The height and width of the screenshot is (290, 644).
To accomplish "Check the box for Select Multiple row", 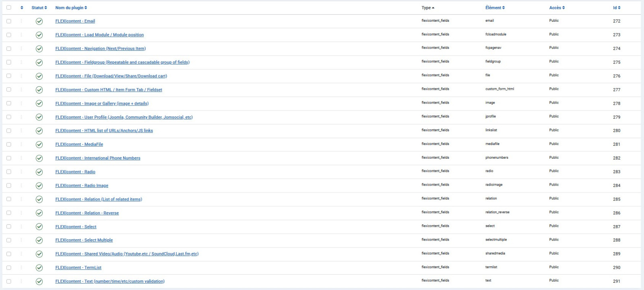I will 9,240.
